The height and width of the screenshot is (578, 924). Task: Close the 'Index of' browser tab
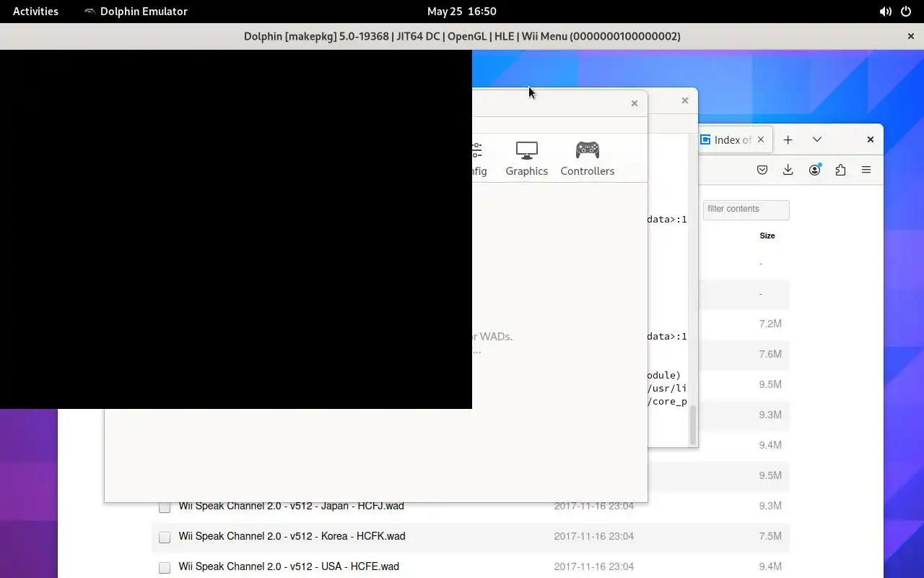coord(761,139)
